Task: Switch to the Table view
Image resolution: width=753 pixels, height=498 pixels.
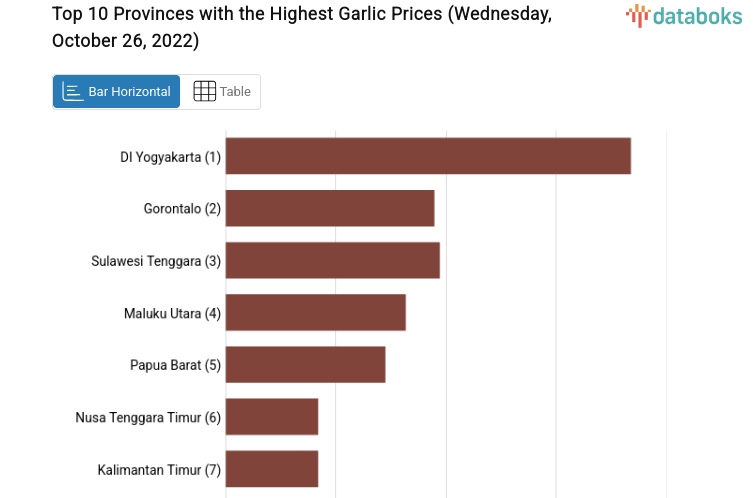Action: click(222, 92)
